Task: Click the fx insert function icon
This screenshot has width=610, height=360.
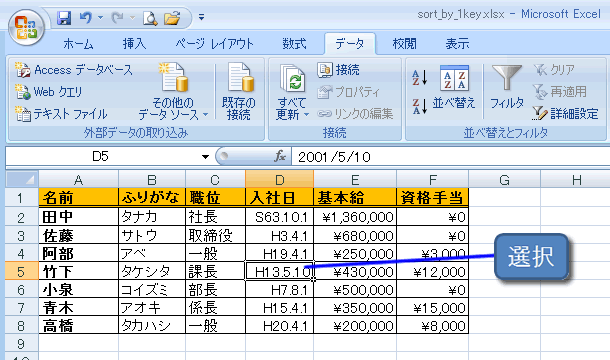Action: [280, 156]
